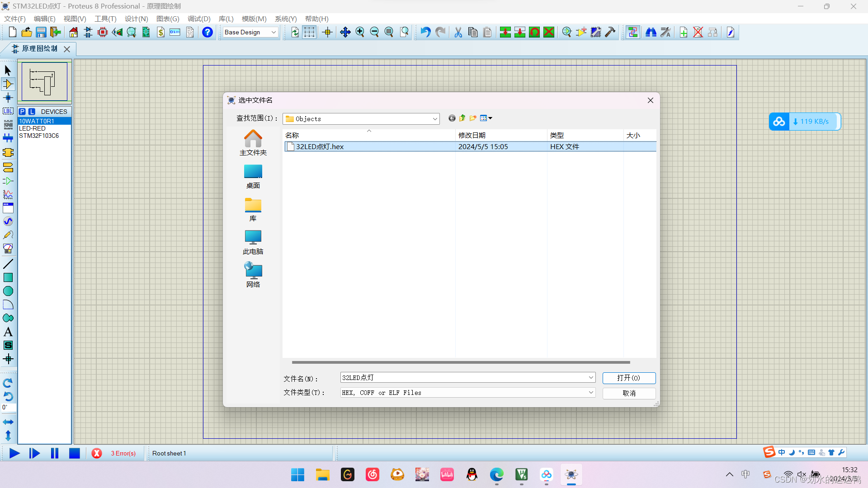Screen dimensions: 868x488
Task: Pause the simulation
Action: pos(55,453)
